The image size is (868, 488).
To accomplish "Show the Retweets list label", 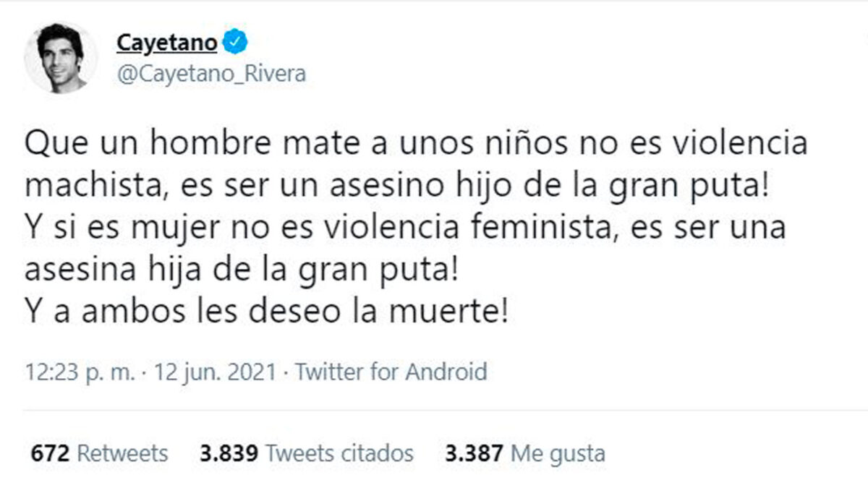I will pos(122,453).
